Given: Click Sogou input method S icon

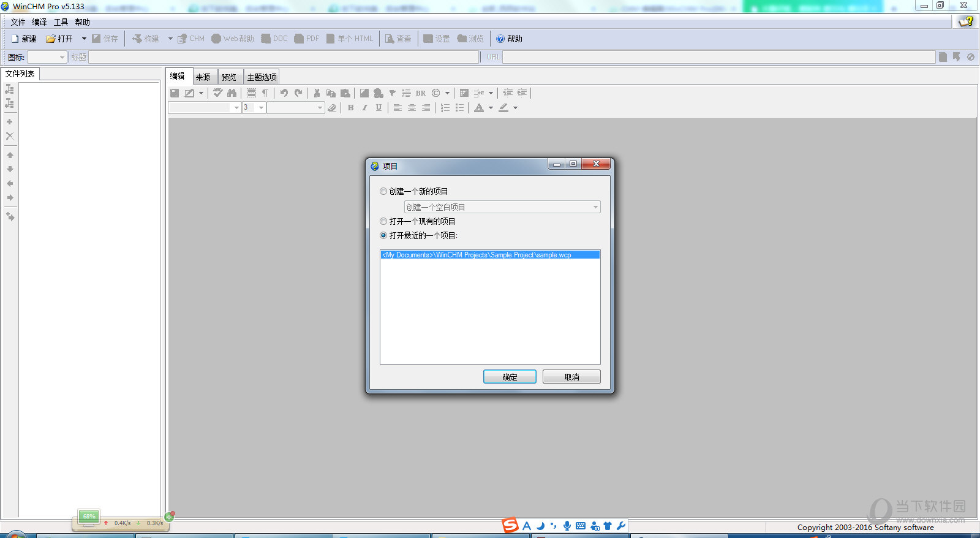Looking at the screenshot, I should [510, 525].
